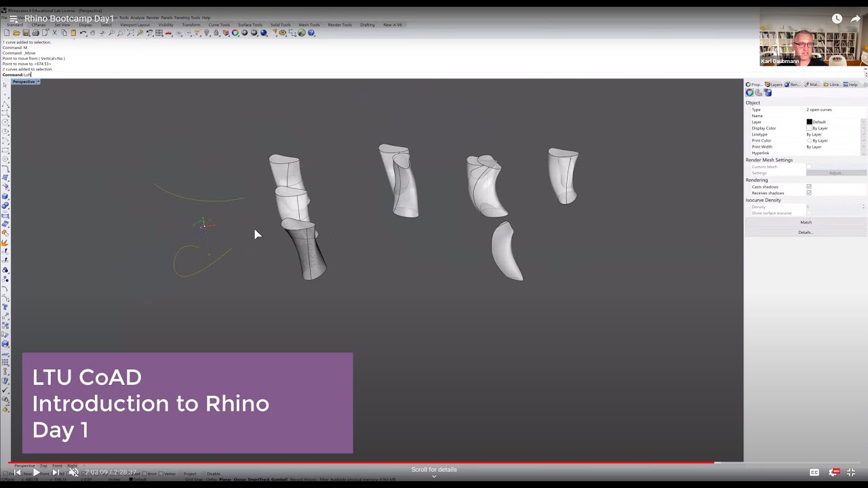Click the Help question-mark icon
This screenshot has height=488, width=868.
point(311,33)
